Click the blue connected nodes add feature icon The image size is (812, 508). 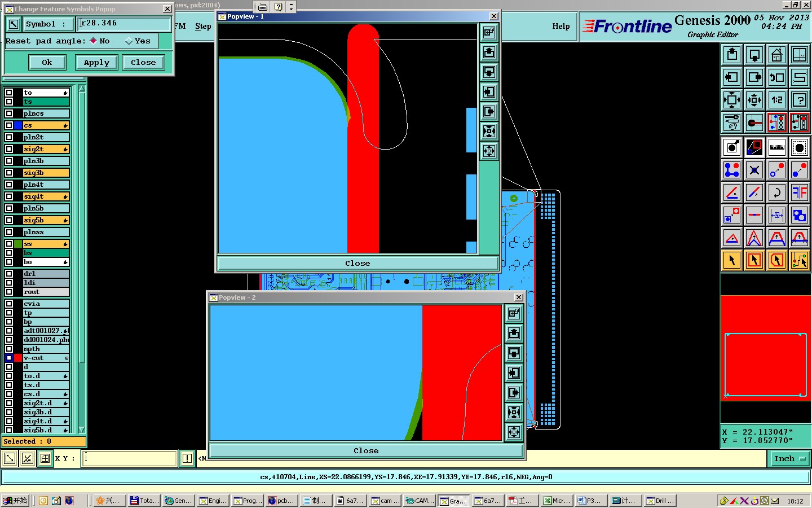tap(732, 170)
